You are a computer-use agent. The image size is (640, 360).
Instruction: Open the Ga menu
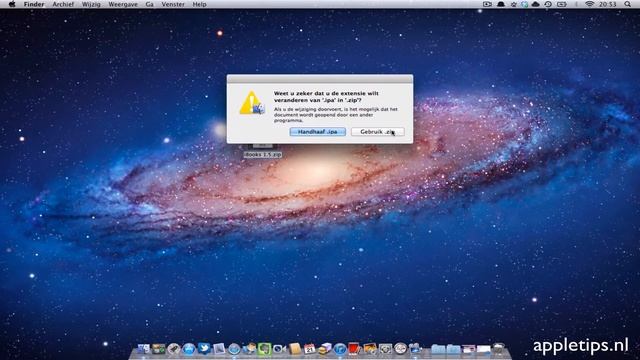(149, 4)
